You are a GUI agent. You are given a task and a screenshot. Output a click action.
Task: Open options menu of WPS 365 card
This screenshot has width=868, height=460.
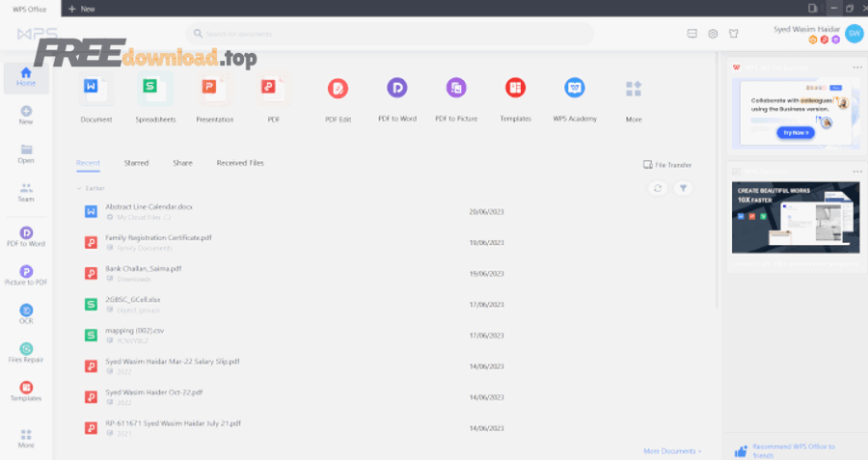[857, 67]
